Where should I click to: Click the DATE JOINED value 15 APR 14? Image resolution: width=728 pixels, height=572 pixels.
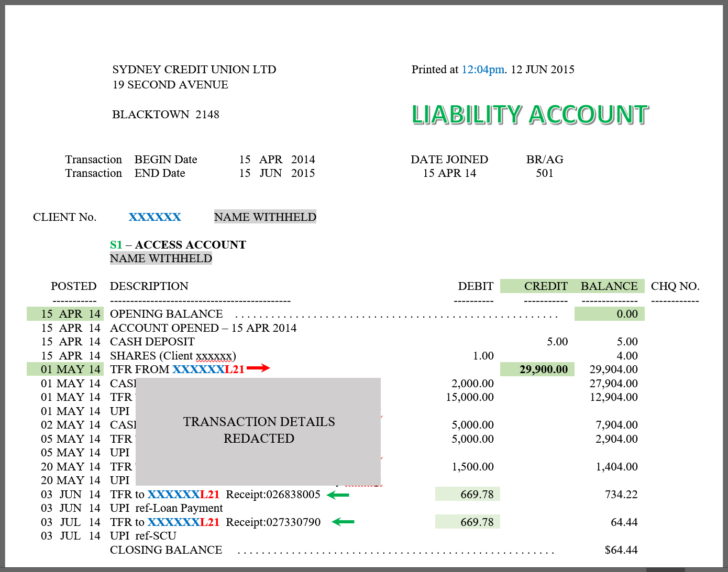(449, 173)
